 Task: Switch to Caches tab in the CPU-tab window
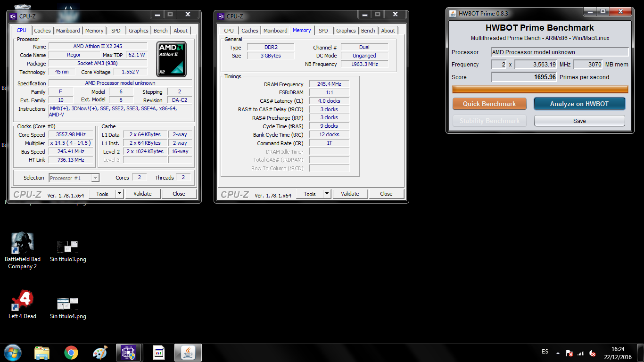[x=42, y=31]
